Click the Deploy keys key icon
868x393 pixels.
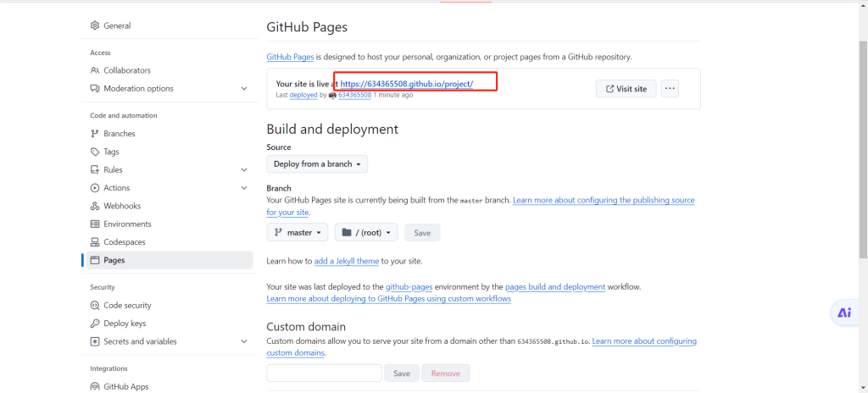(x=96, y=324)
